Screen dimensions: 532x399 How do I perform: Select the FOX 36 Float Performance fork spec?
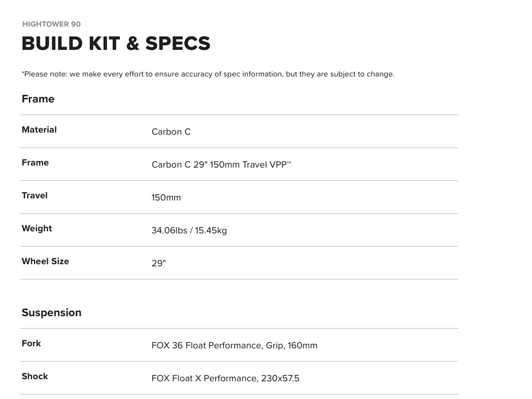(x=234, y=345)
